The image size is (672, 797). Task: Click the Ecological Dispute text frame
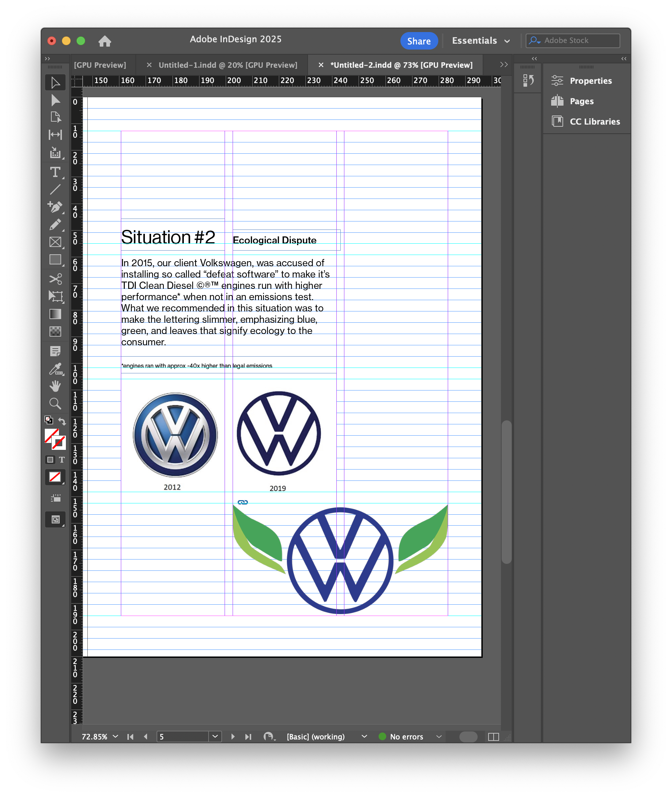click(x=286, y=240)
